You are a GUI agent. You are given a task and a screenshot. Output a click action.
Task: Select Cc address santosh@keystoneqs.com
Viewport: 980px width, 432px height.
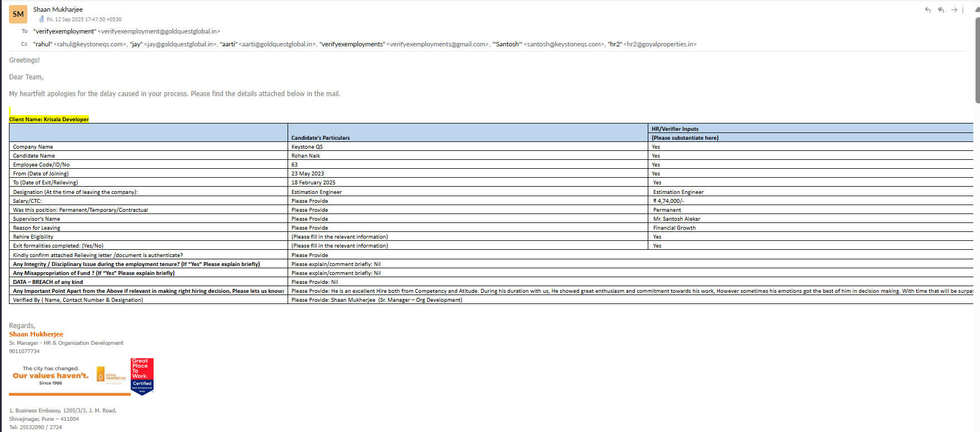pyautogui.click(x=548, y=44)
